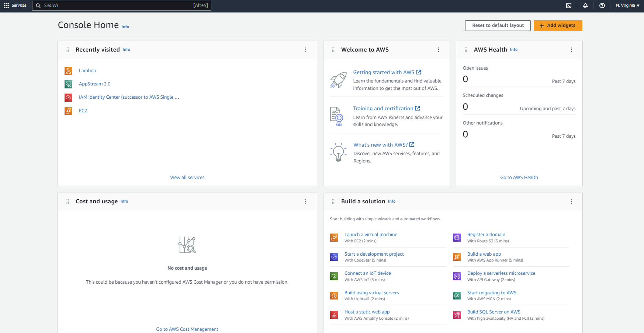This screenshot has height=333, width=644.
Task: Open the Lambda service from Recently visited
Action: click(x=68, y=71)
